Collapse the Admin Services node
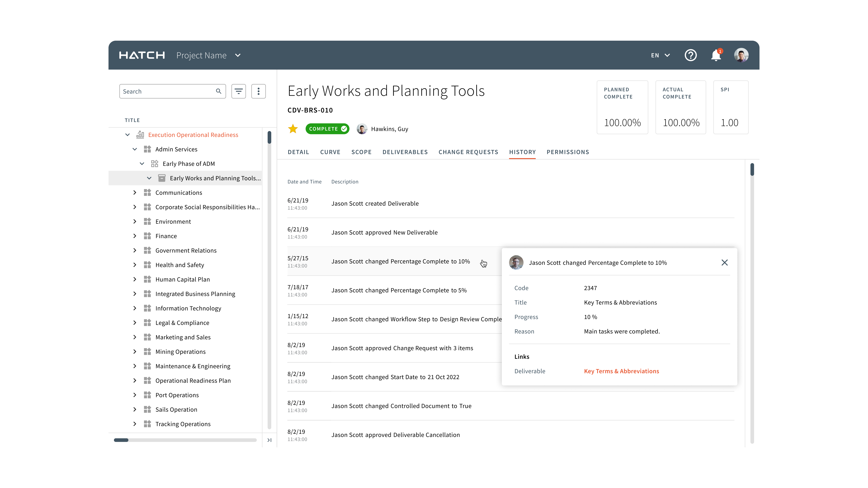868x488 pixels. 135,149
